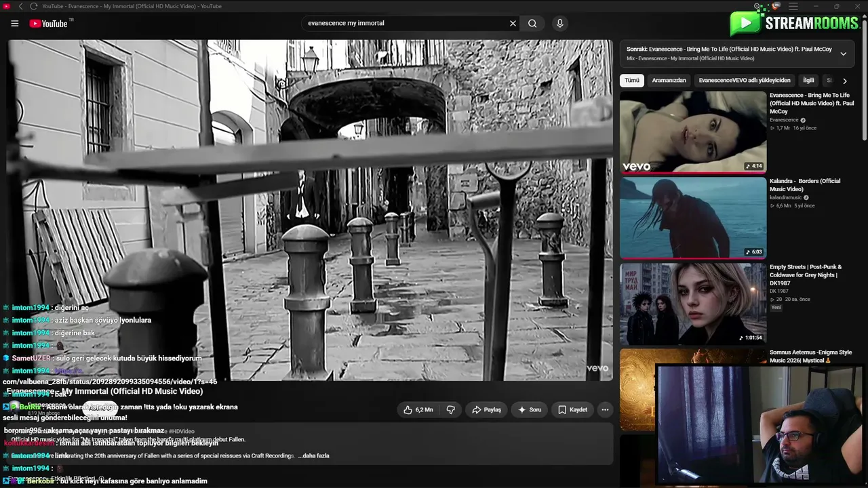The image size is (868, 488).
Task: Visit the DK 1987 channel name
Action: coord(780,291)
